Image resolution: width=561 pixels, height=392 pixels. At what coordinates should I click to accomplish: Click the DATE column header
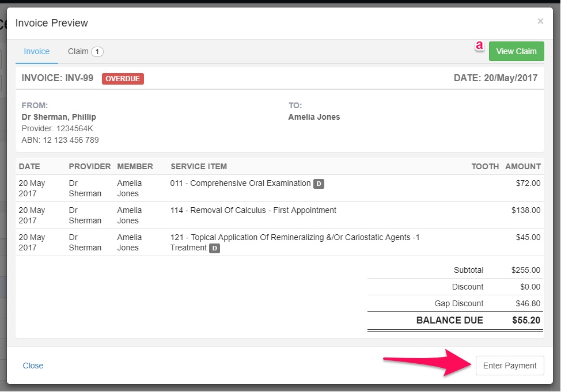(x=29, y=167)
